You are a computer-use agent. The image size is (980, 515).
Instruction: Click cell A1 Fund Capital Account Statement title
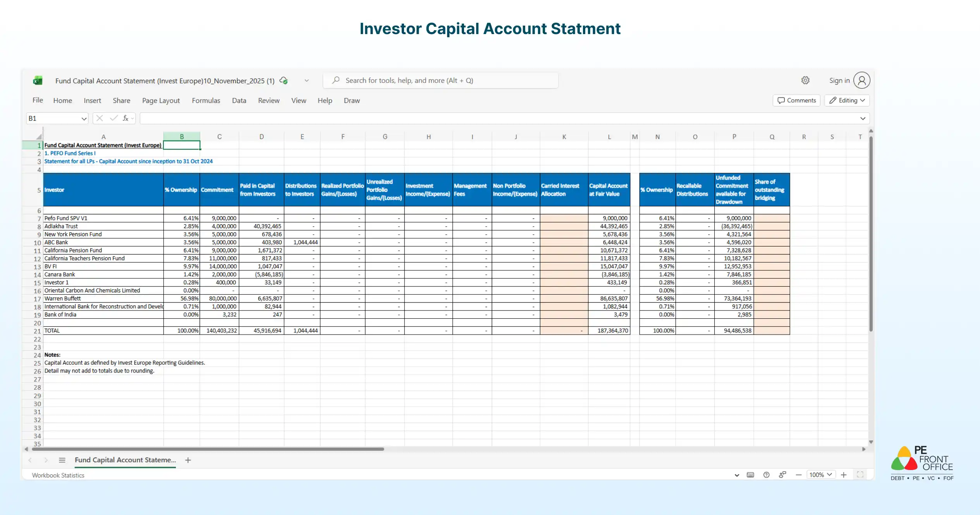click(103, 145)
